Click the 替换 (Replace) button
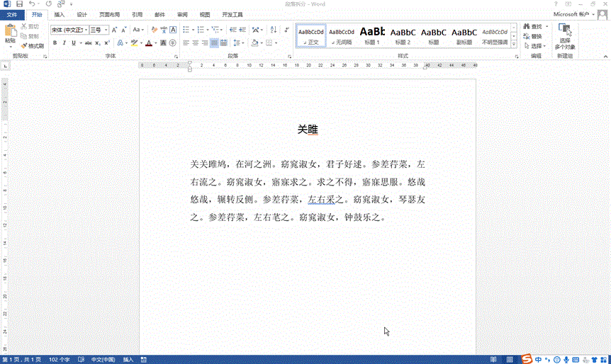Viewport: 611px width, 364px height. [x=533, y=36]
